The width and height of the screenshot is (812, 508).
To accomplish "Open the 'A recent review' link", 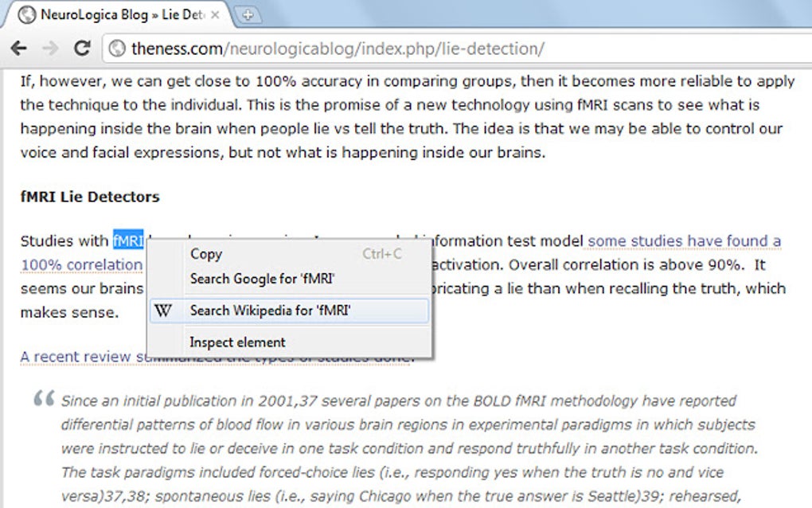I will click(x=73, y=356).
